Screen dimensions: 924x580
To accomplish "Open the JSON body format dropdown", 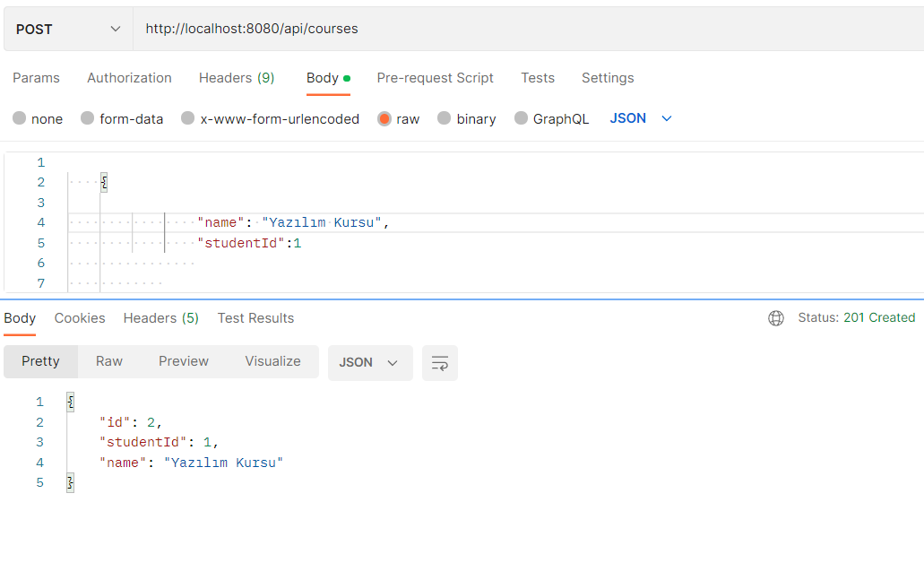I will [640, 117].
